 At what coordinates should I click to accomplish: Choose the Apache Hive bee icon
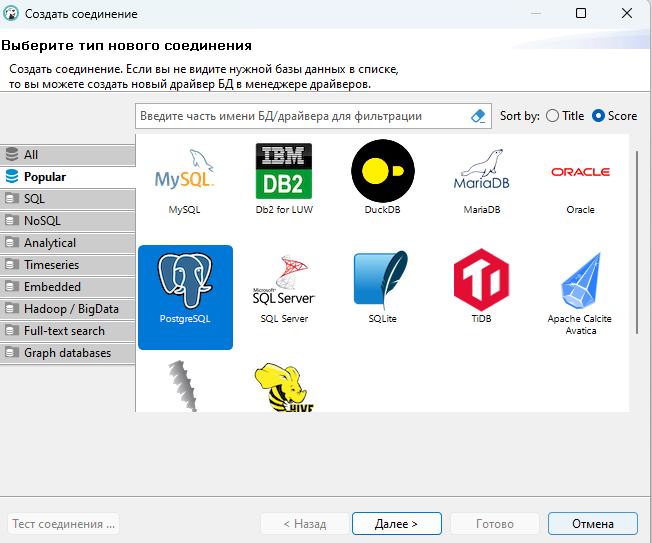pos(284,387)
